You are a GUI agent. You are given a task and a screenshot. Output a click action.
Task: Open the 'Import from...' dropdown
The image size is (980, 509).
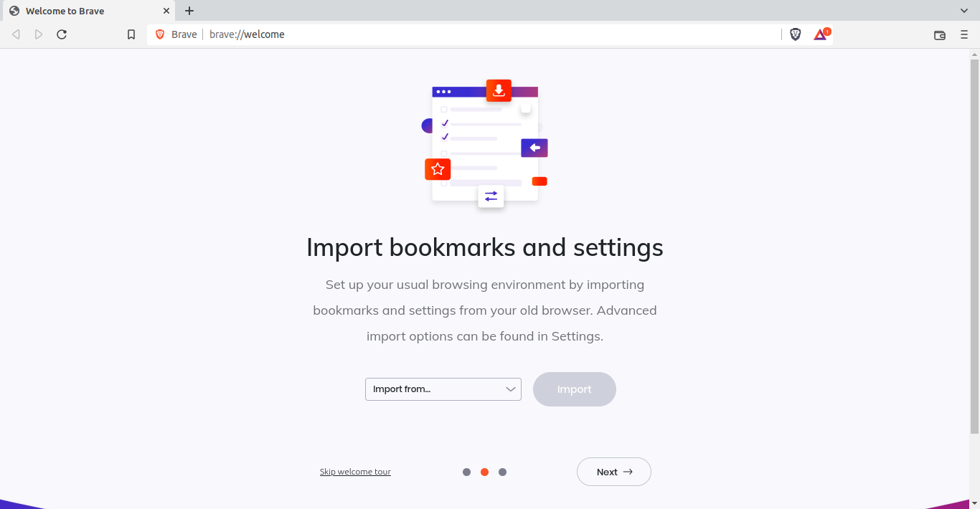point(443,389)
